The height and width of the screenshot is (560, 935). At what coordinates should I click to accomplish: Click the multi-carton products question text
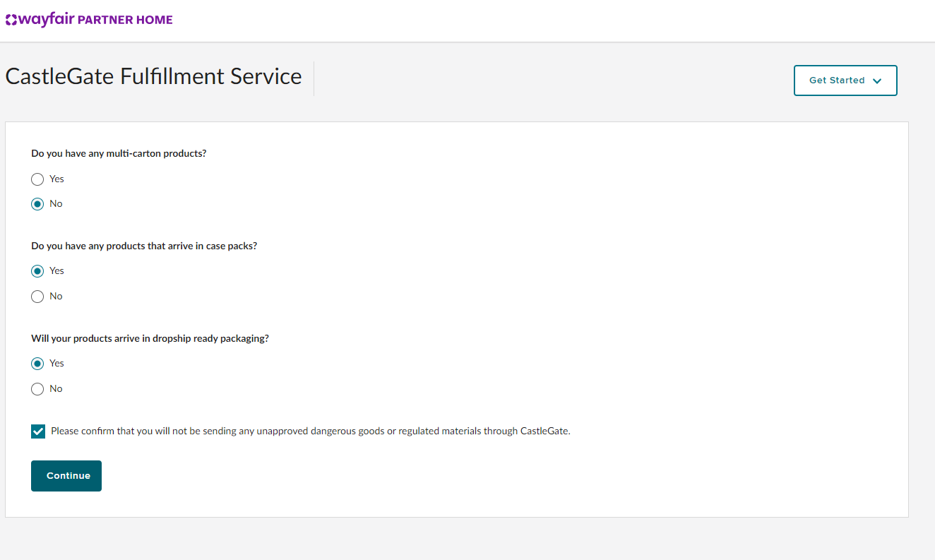(119, 153)
